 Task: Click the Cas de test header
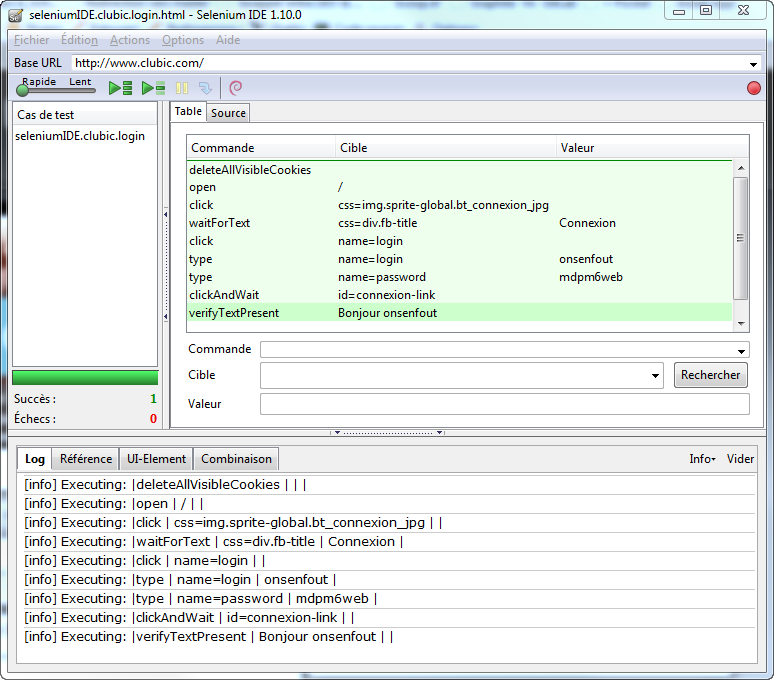pyautogui.click(x=85, y=115)
